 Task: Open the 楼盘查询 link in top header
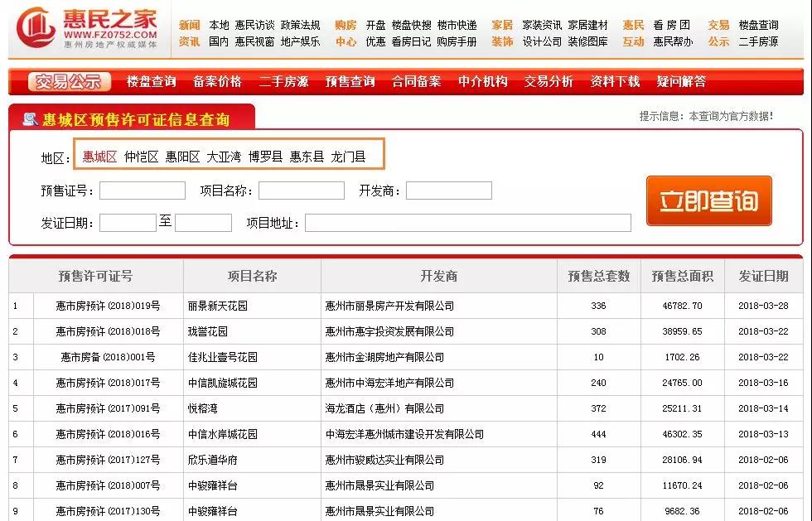click(759, 25)
